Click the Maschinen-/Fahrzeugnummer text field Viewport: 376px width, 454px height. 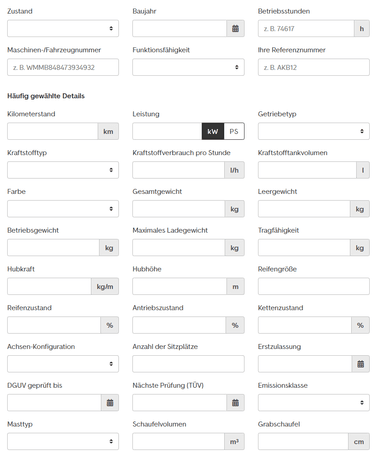pos(63,67)
